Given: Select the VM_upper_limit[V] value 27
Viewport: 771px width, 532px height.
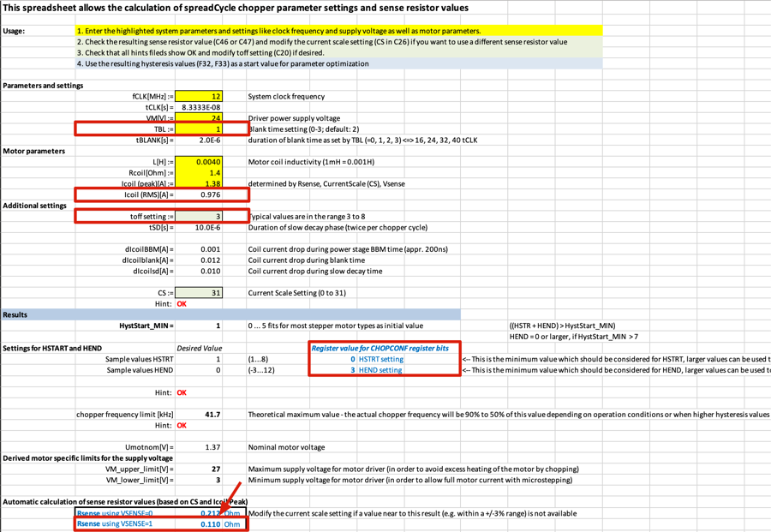Looking at the screenshot, I should (x=199, y=469).
